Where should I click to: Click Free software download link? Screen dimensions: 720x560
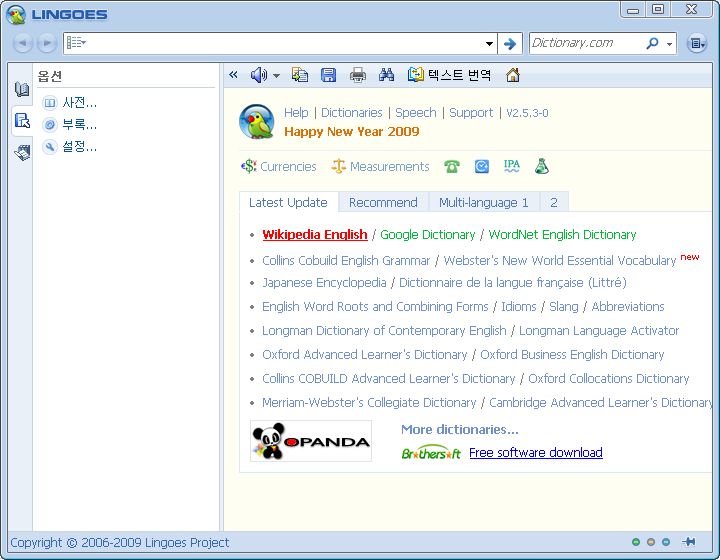(536, 453)
